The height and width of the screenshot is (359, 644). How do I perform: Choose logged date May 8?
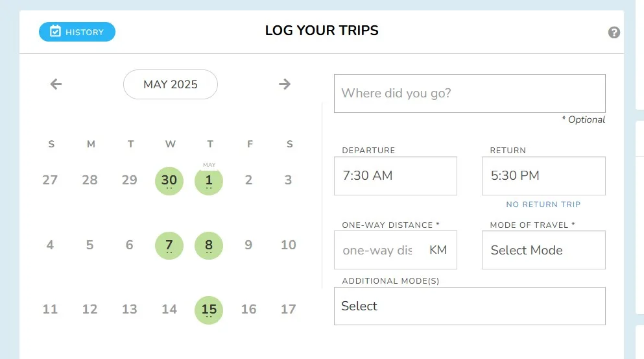pos(209,245)
